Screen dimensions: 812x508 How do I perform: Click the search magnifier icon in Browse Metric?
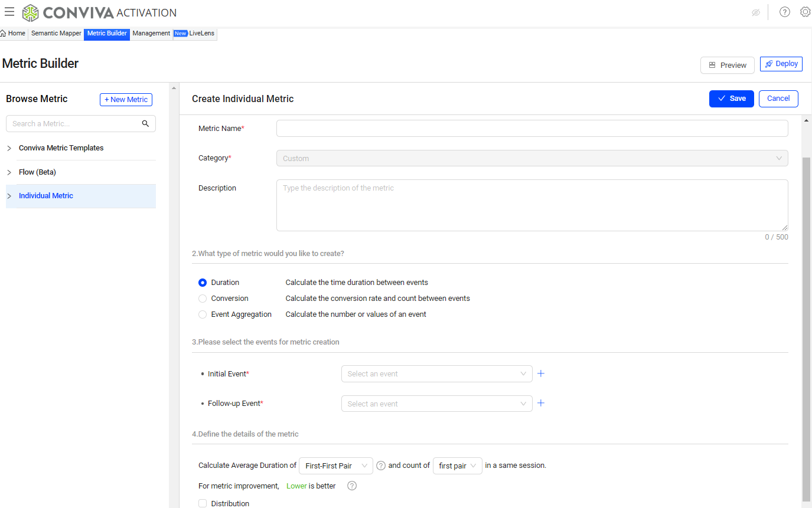145,123
